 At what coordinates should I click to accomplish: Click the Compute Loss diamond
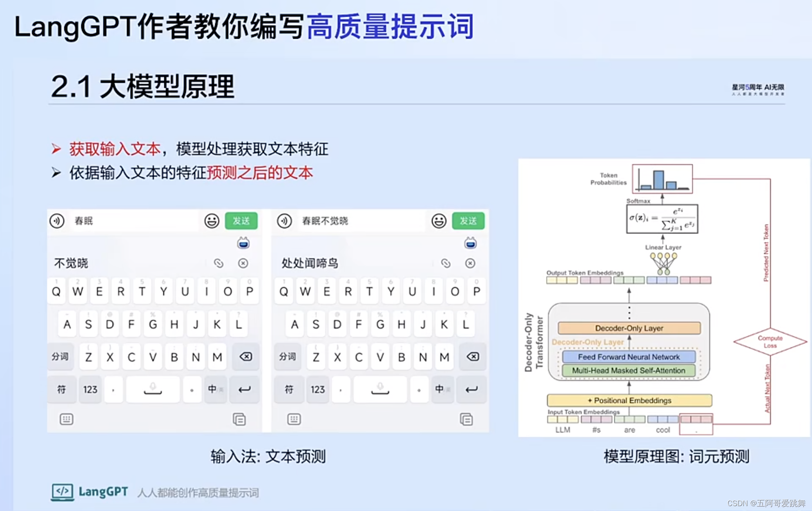click(x=770, y=342)
